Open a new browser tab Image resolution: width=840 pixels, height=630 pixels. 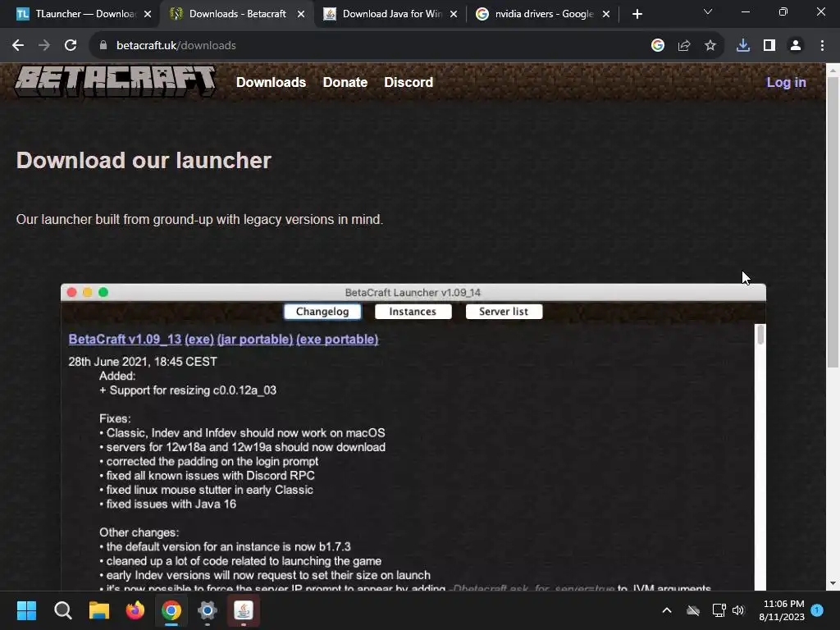point(637,14)
